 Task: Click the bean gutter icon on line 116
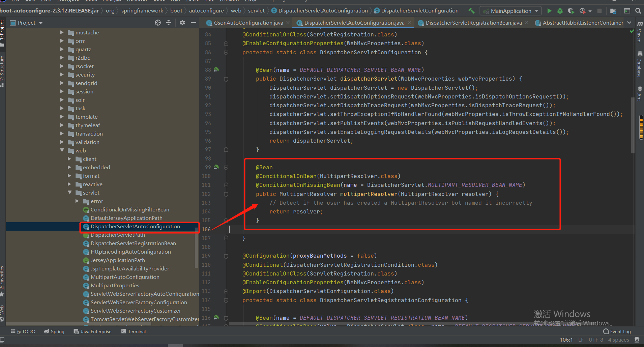point(216,317)
